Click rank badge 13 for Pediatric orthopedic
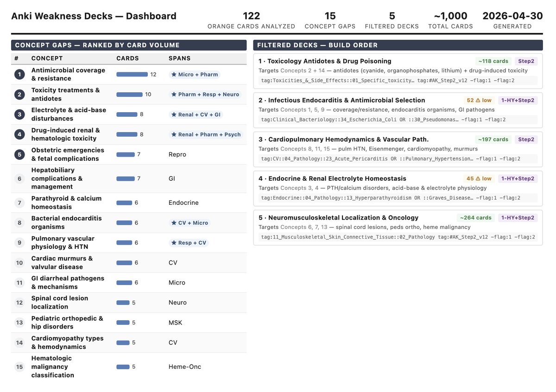The width and height of the screenshot is (556, 392). [19, 322]
